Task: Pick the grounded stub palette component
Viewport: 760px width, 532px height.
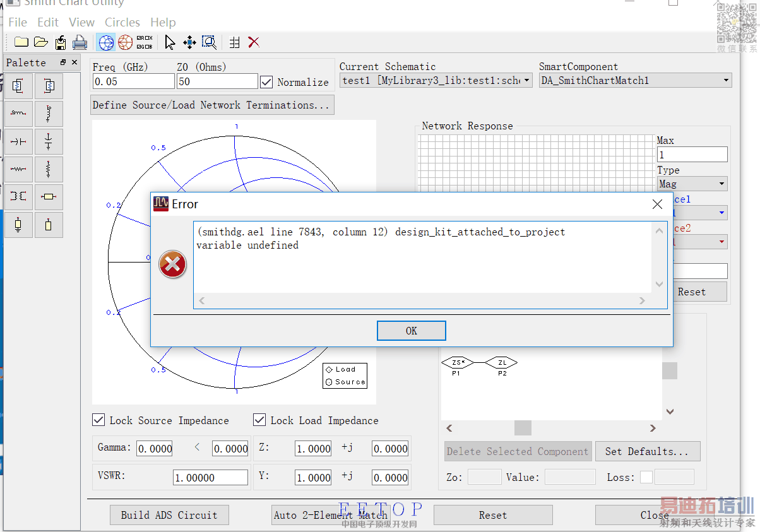Action: click(x=18, y=225)
